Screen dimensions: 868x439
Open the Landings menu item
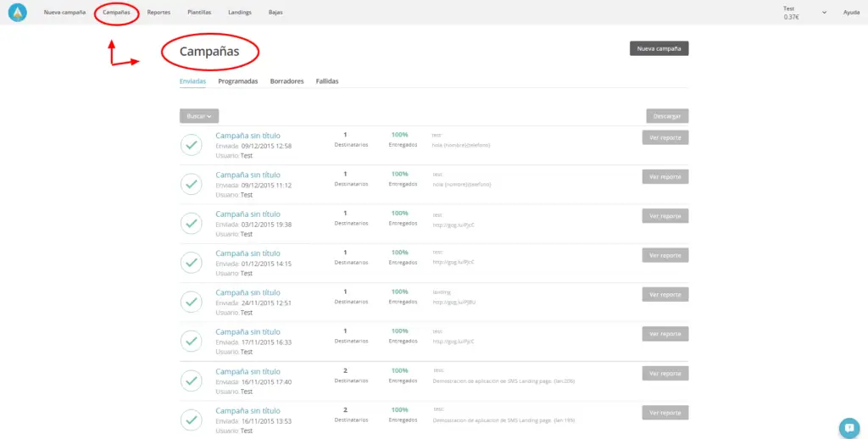click(239, 13)
